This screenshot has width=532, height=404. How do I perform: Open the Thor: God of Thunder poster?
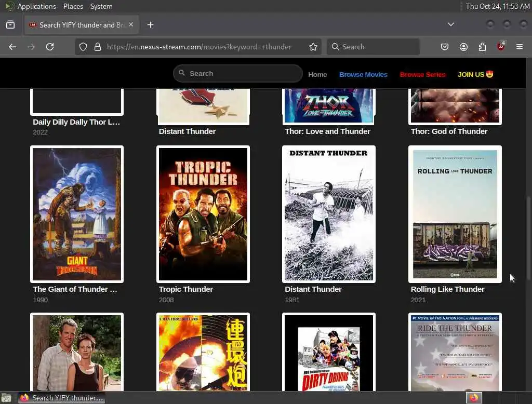click(455, 106)
